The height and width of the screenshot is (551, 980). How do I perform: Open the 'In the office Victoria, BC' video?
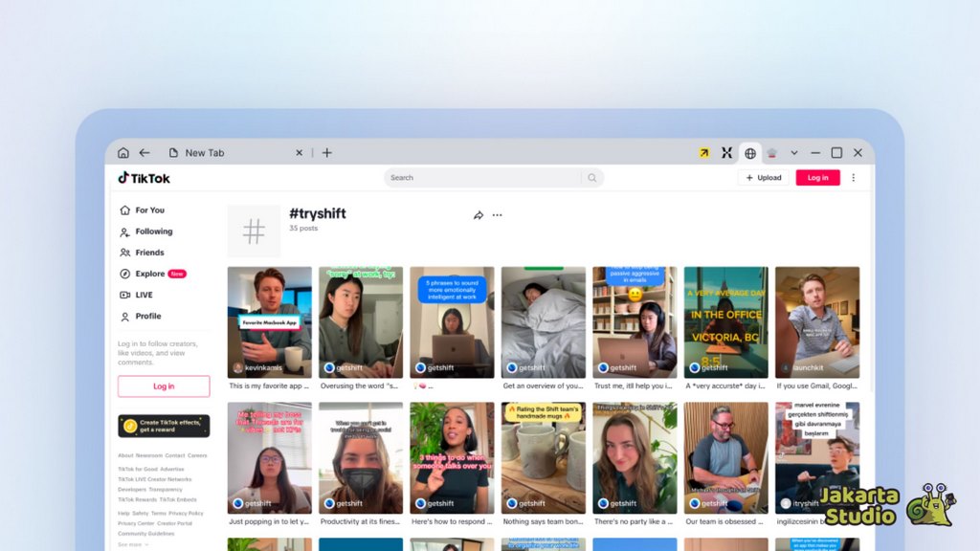(x=725, y=322)
